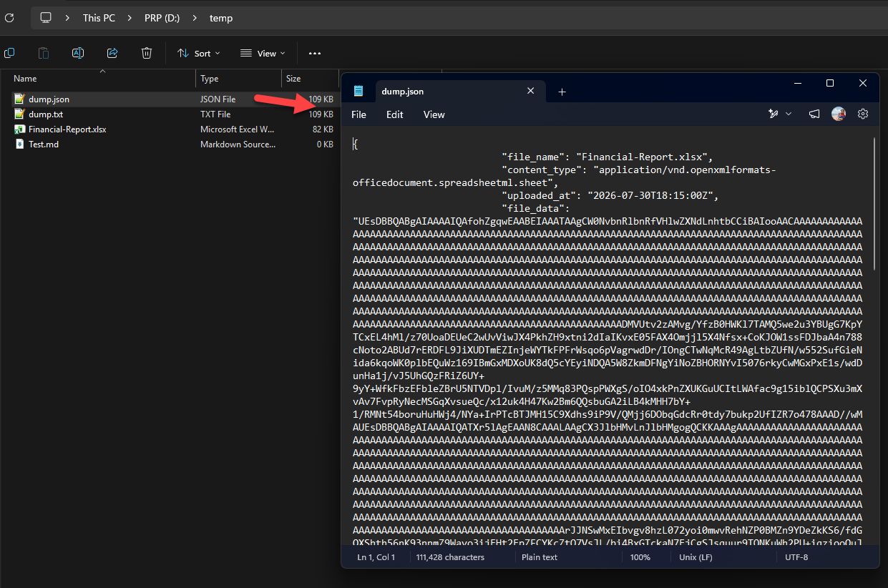Navigate to PRP (D:) in breadcrumb
This screenshot has width=888, height=588.
click(162, 18)
